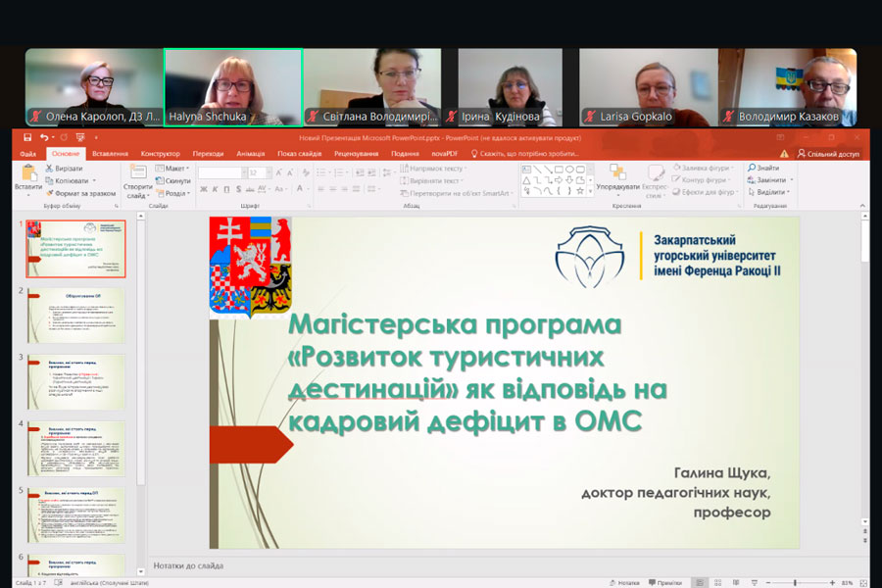The image size is (882, 588).
Task: Select Формат за зразком format painter
Action: point(51,193)
